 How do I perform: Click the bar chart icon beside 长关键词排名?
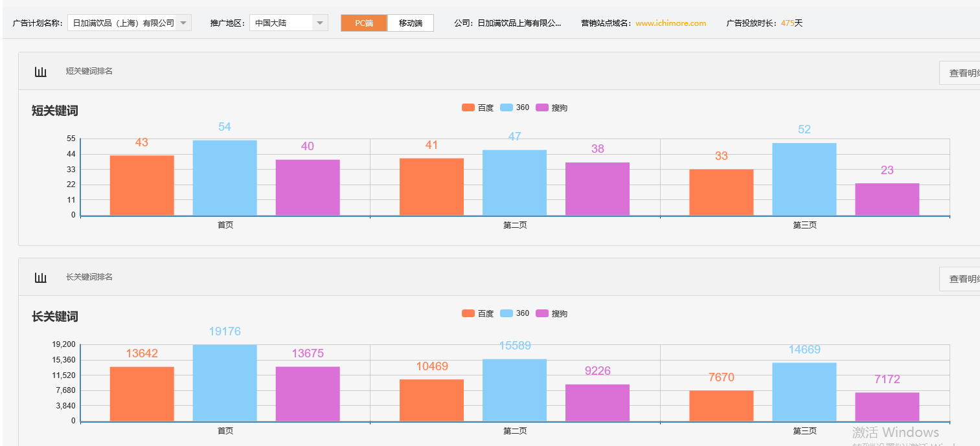tap(41, 278)
